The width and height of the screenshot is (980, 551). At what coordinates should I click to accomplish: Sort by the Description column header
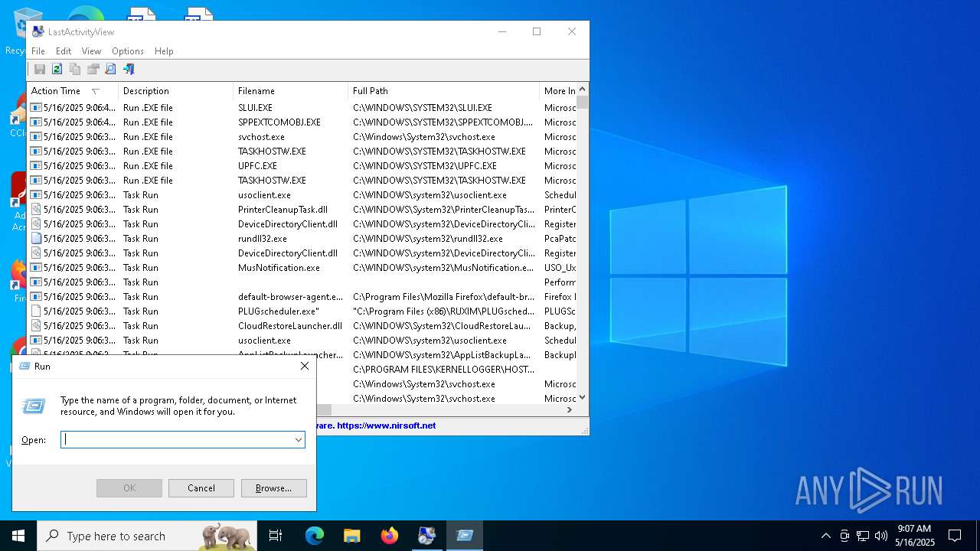pos(176,91)
